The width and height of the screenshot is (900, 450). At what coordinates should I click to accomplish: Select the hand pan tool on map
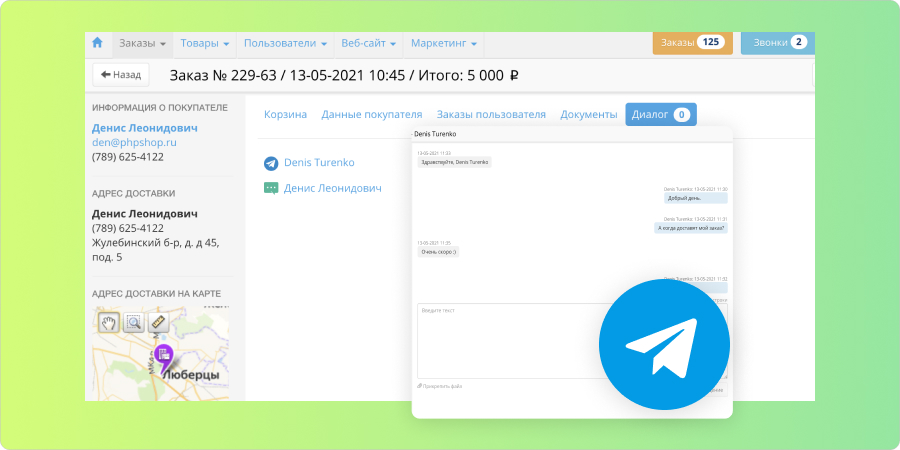click(x=108, y=322)
